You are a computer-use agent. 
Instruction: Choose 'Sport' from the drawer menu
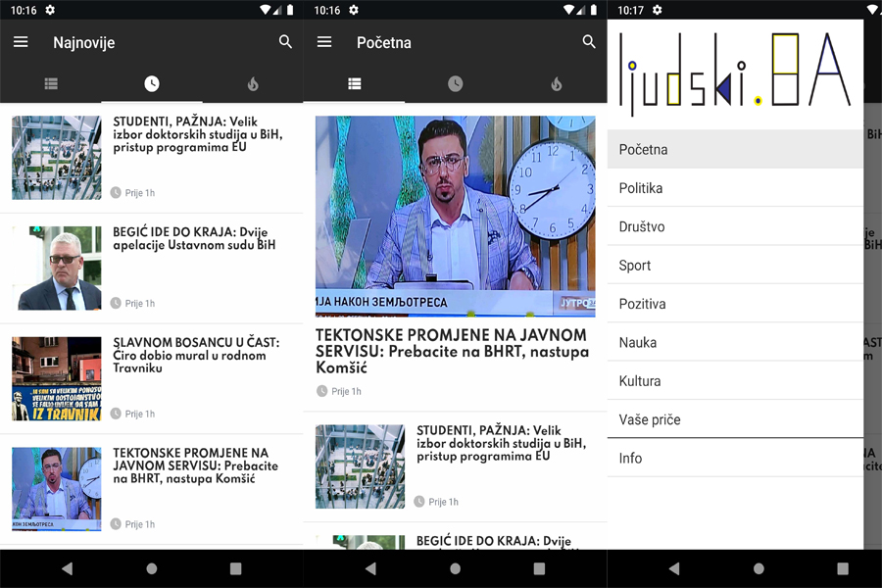[x=735, y=265]
